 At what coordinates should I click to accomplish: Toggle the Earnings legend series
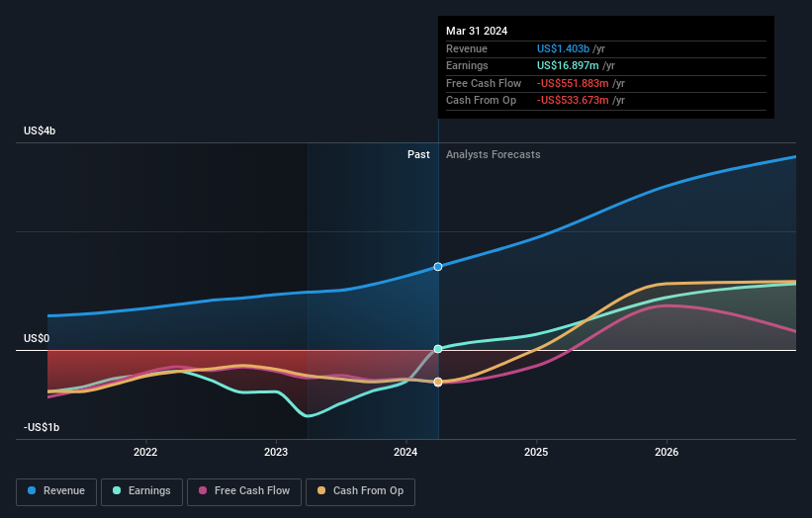[x=141, y=491]
